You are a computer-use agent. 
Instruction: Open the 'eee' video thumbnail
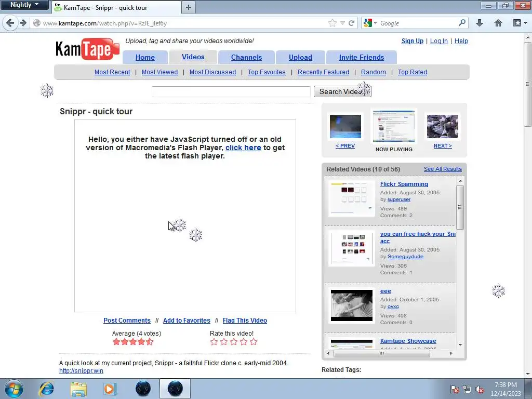pyautogui.click(x=352, y=305)
